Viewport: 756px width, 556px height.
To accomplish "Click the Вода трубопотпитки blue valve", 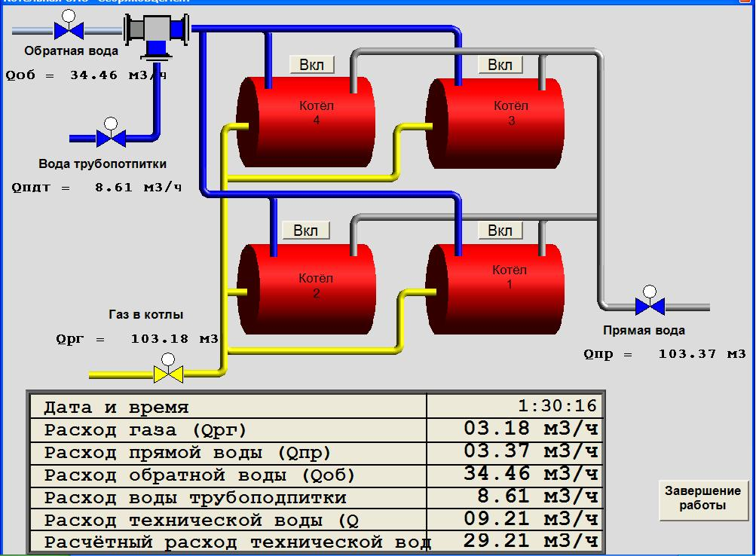I will 111,138.
